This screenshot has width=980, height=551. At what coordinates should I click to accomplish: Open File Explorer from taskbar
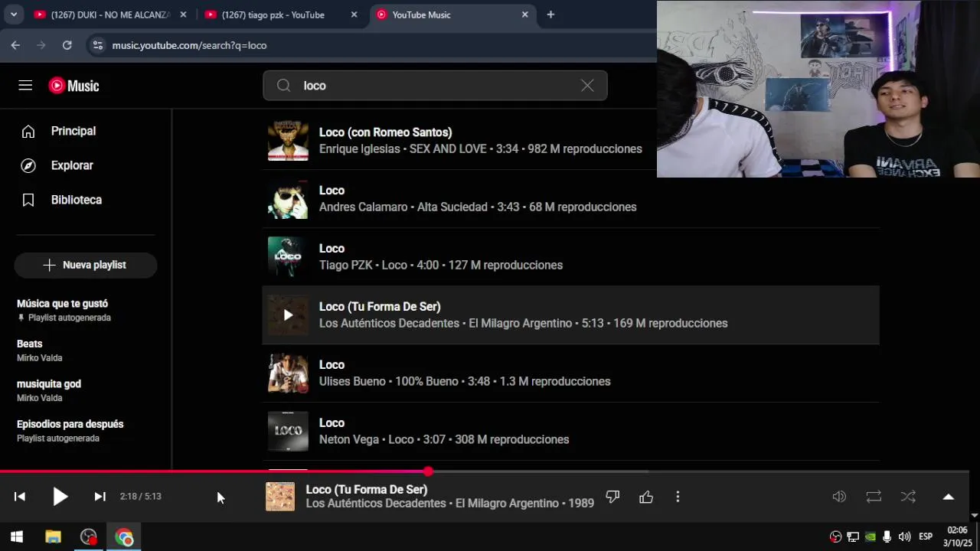(53, 537)
